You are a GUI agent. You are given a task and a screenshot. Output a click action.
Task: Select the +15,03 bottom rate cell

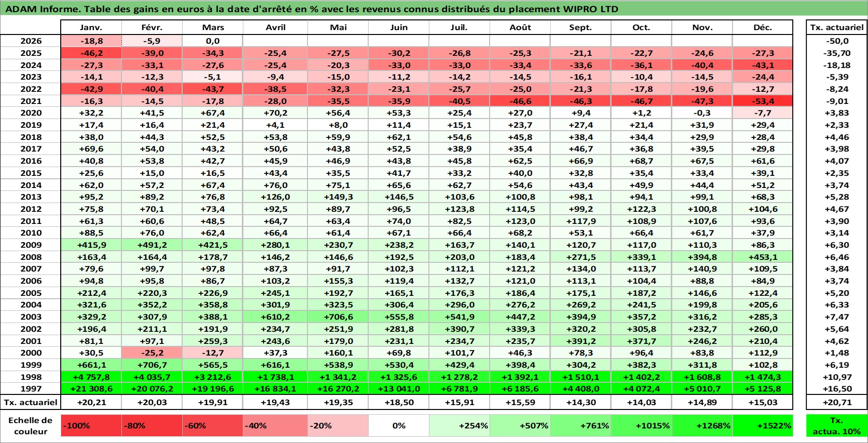tap(763, 402)
